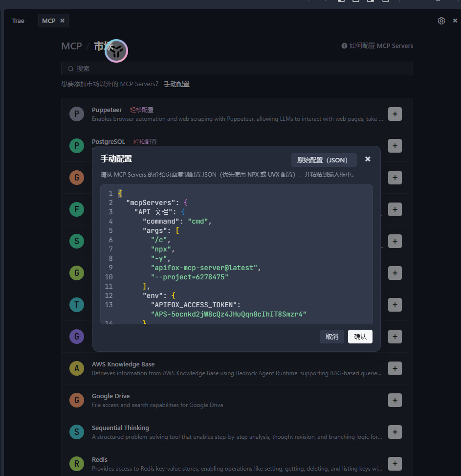Add server in T row
461x476 pixels.
pos(395,305)
